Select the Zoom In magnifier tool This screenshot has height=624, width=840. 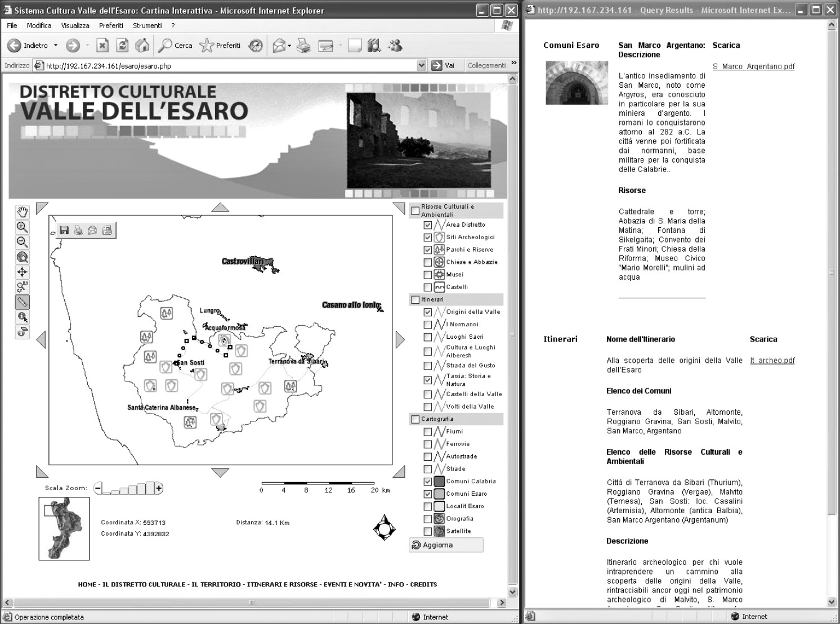tap(22, 227)
